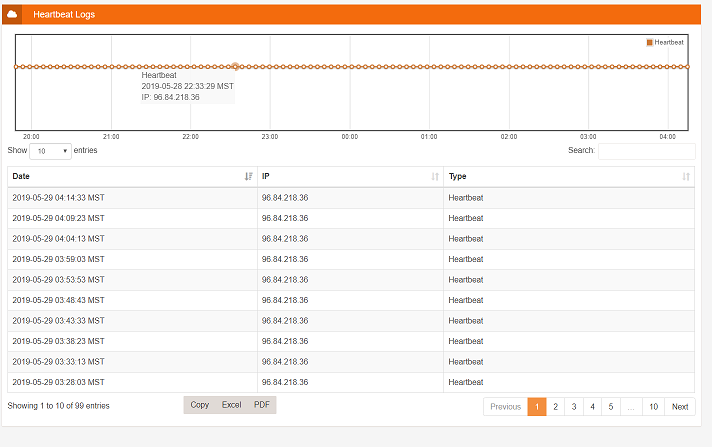Select date cell 2019-05-29 03:48:43 MST

tap(59, 300)
